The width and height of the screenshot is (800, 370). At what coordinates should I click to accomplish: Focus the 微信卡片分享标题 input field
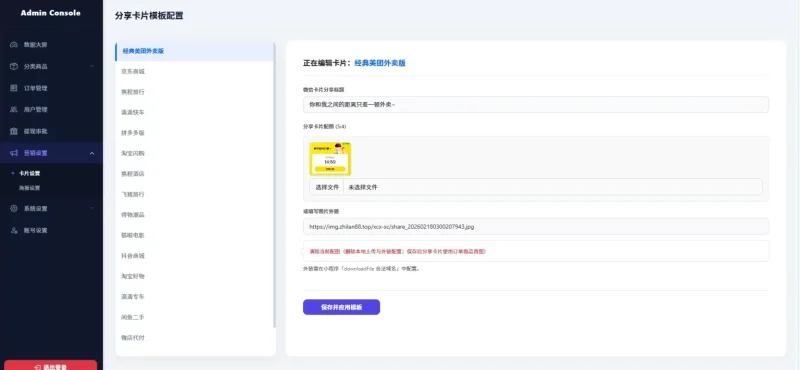point(536,105)
